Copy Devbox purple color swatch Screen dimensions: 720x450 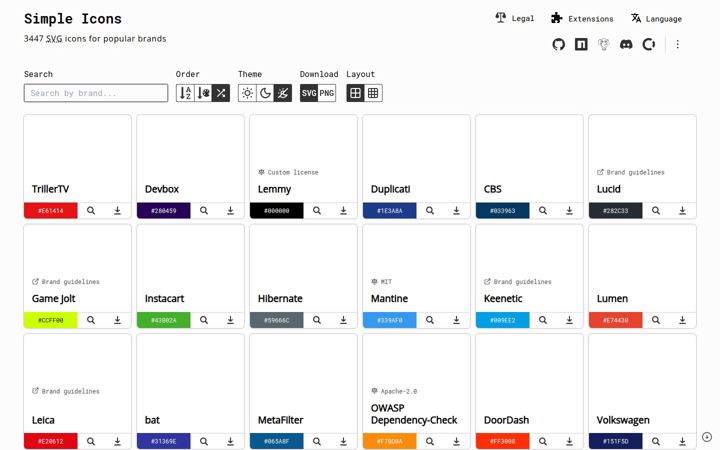(x=163, y=211)
